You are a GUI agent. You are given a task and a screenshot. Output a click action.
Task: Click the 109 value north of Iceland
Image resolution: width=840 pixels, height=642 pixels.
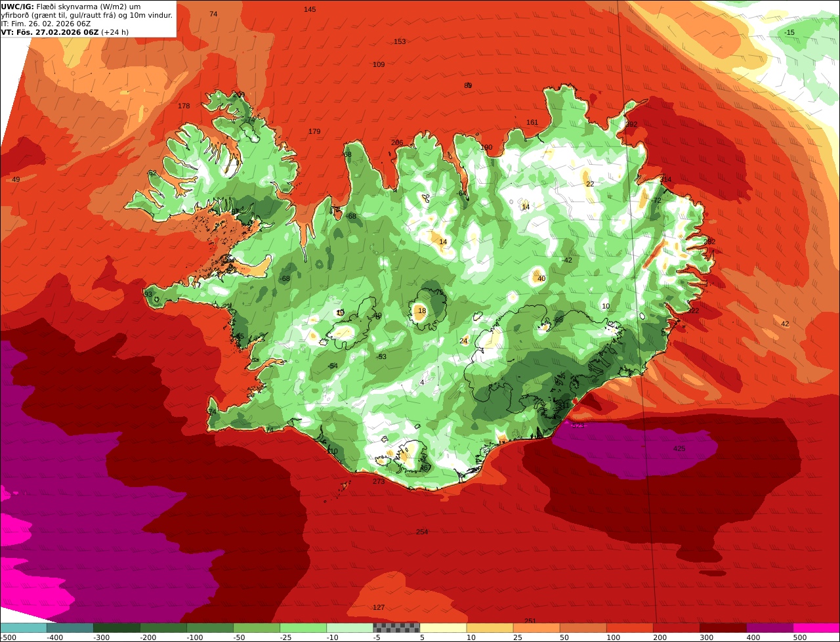click(379, 64)
